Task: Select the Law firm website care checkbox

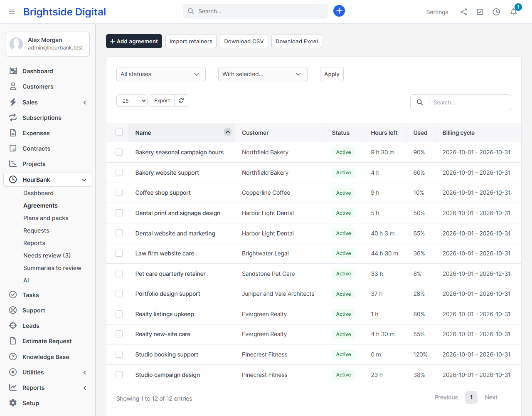Action: 119,253
